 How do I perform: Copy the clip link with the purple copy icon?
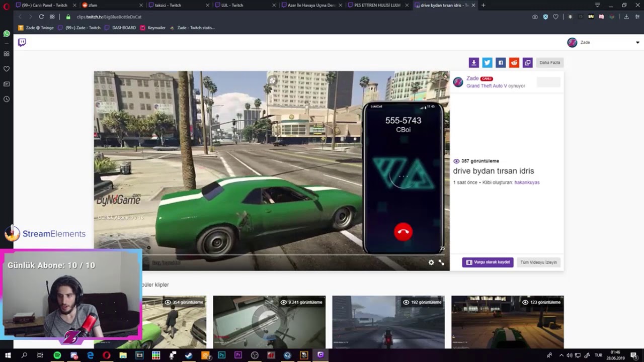point(527,62)
